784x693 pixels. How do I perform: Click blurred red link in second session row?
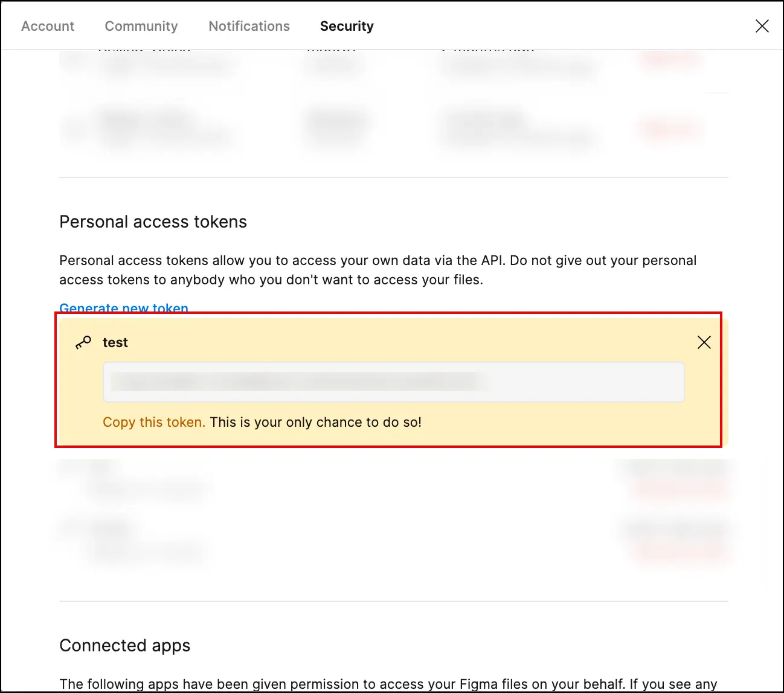pyautogui.click(x=670, y=129)
